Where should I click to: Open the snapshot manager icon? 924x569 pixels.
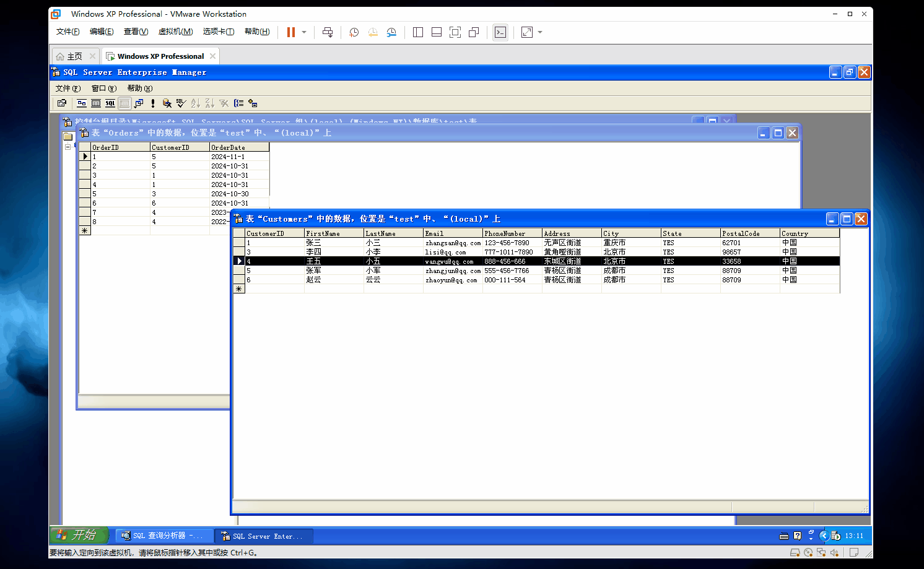point(391,32)
